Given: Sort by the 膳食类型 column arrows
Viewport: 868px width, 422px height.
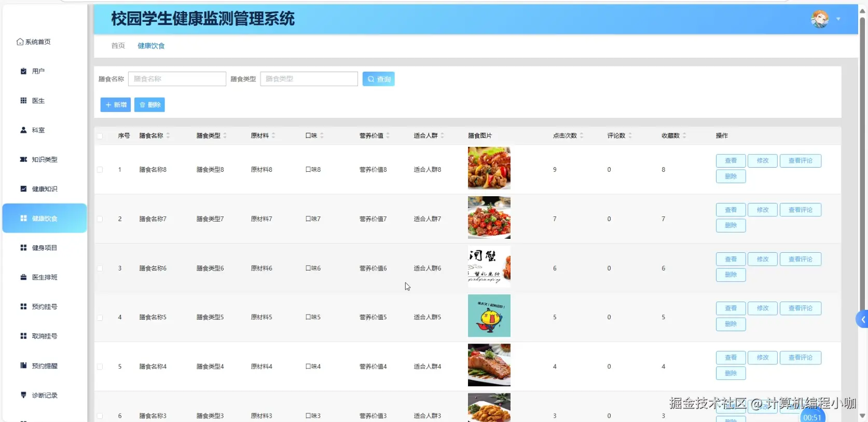Looking at the screenshot, I should [225, 135].
